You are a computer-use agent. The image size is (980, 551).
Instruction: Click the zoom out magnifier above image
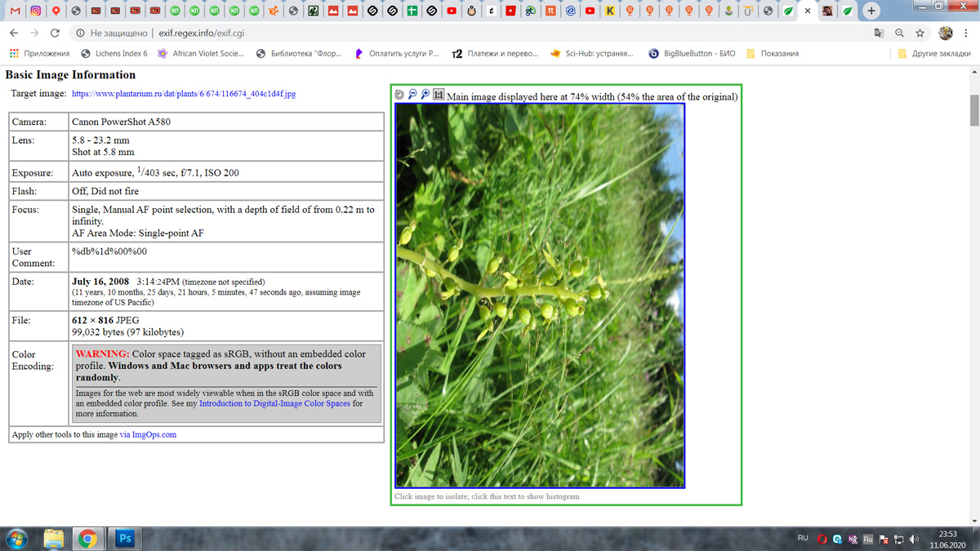tap(412, 95)
